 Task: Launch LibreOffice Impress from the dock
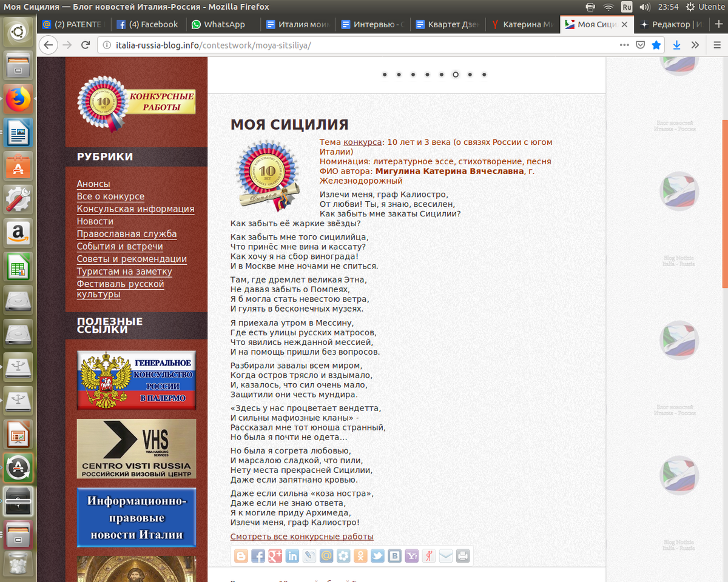[18, 433]
